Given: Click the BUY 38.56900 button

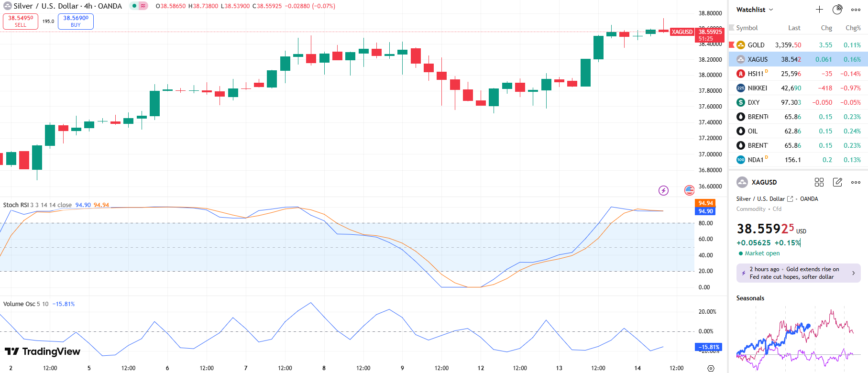Looking at the screenshot, I should pyautogui.click(x=76, y=21).
